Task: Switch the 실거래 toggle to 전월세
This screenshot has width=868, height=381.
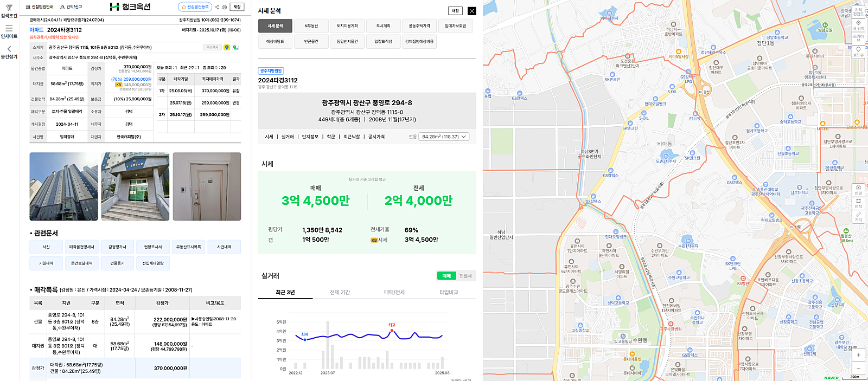Action: (465, 276)
